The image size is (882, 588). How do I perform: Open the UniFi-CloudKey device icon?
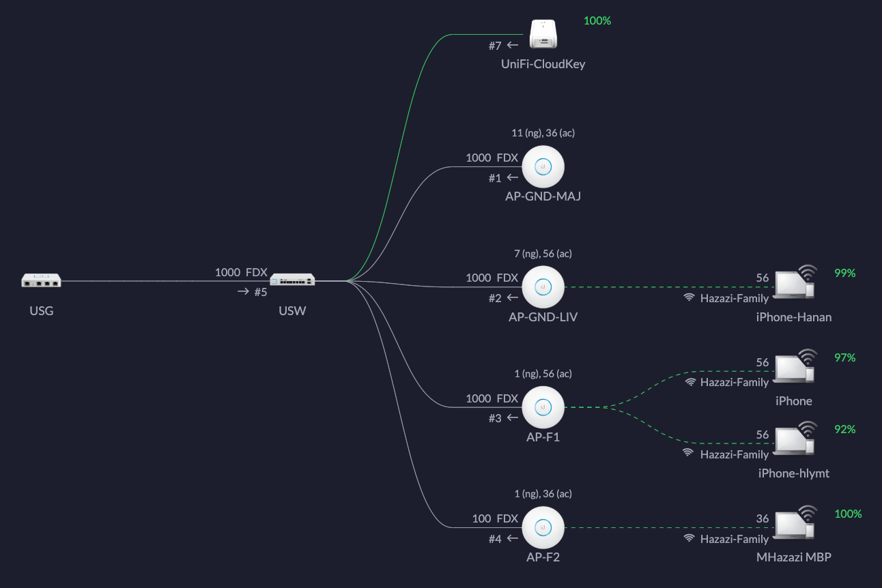pyautogui.click(x=544, y=34)
